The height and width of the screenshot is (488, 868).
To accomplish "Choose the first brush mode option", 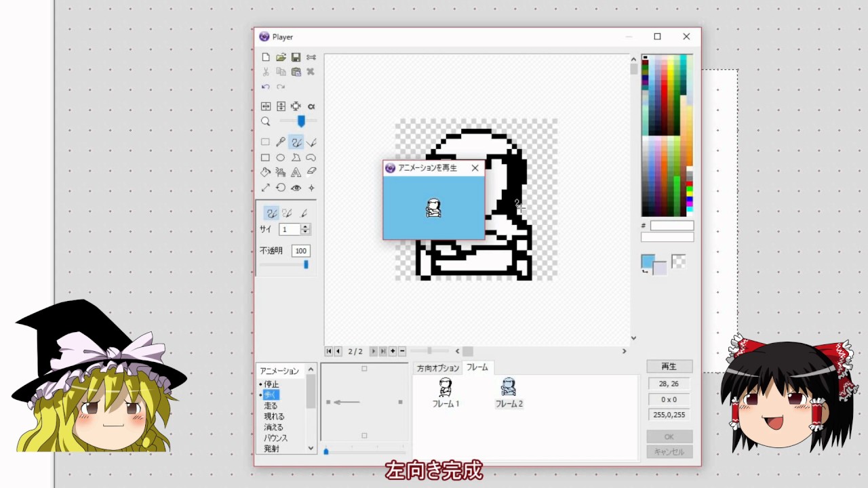I will (271, 213).
